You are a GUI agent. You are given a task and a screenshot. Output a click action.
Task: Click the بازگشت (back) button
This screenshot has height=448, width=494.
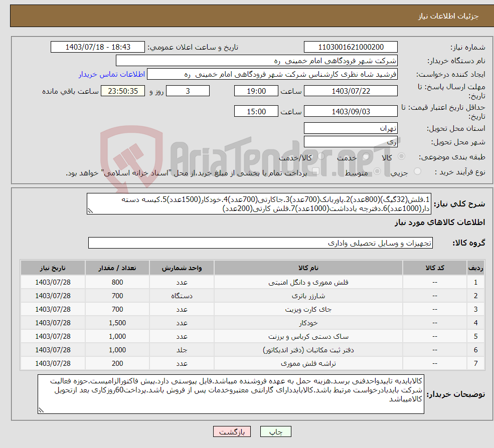pos(232,431)
